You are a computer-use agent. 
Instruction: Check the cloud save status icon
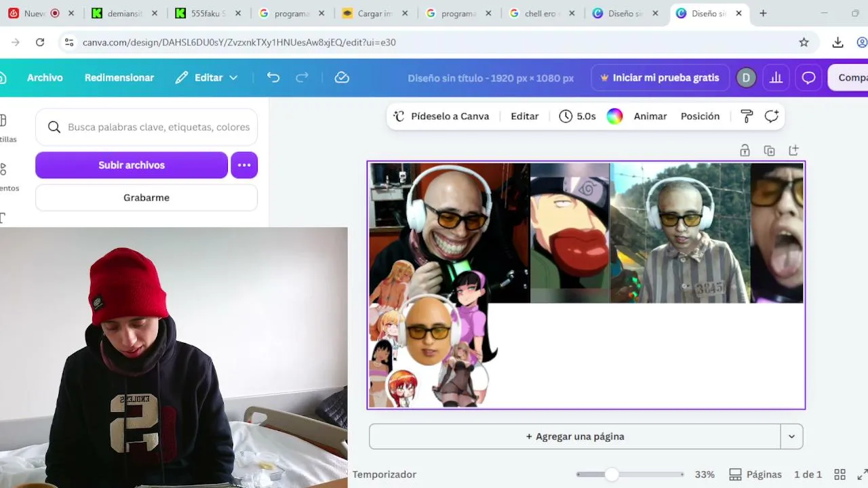[x=342, y=78]
